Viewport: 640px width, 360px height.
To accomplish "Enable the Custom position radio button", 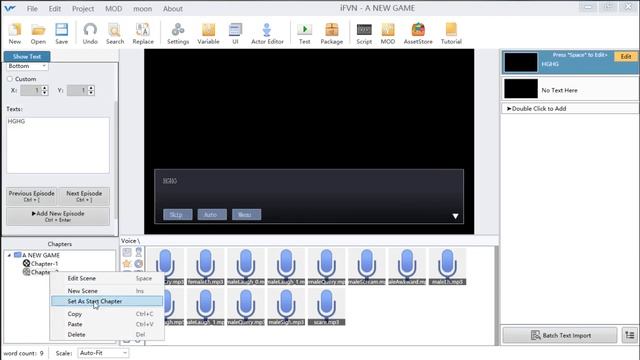I will [10, 79].
